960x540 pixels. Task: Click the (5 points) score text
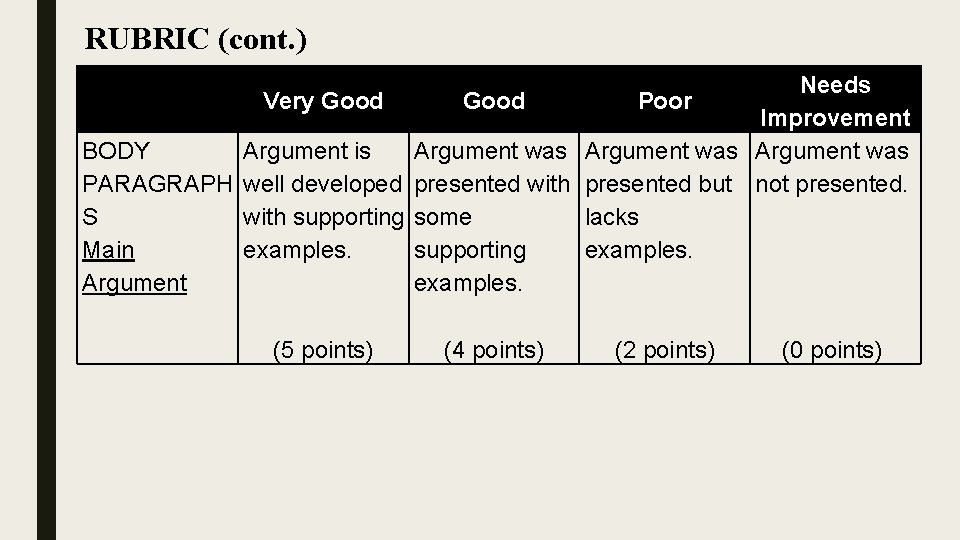point(323,350)
